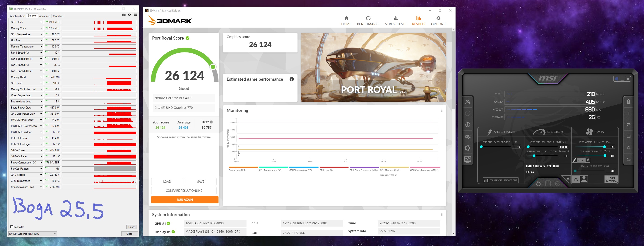Click OC Scanner icon in Afterburner sidebar
Viewport: 644px width, 246px height.
(467, 137)
